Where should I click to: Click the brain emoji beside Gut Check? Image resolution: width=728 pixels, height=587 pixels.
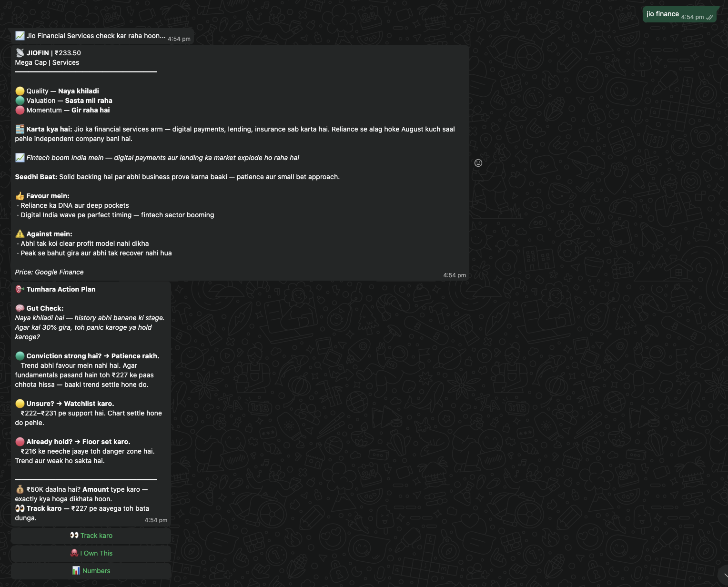pyautogui.click(x=20, y=308)
